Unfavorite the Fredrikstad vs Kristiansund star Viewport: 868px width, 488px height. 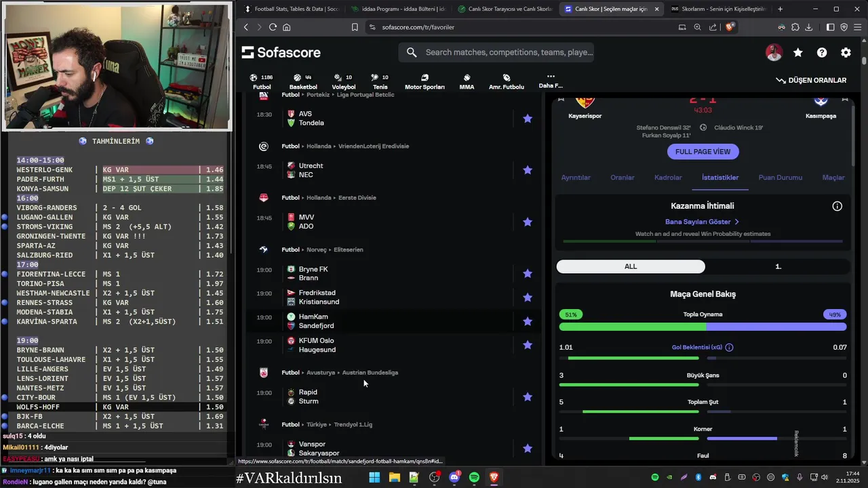(528, 298)
